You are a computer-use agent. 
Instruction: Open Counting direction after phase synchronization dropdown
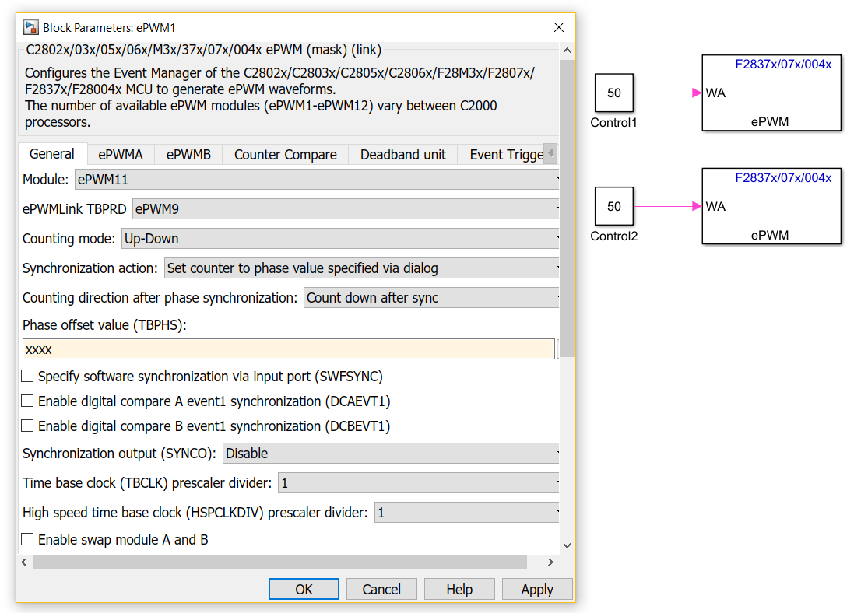point(431,298)
